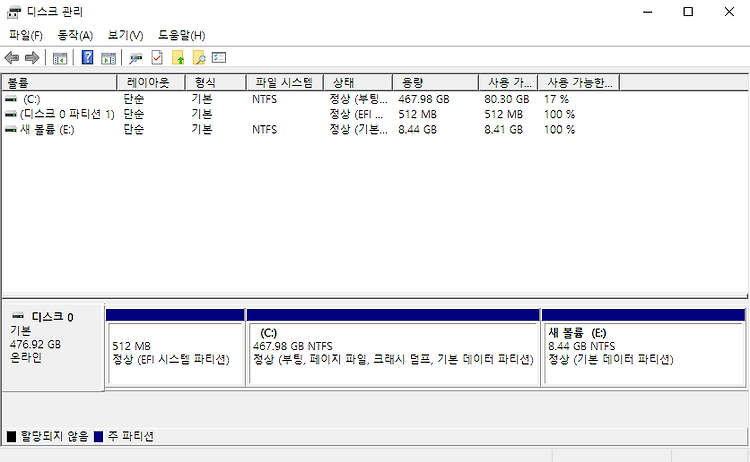Sort by the 용량 column header
The height and width of the screenshot is (462, 750).
pos(435,83)
